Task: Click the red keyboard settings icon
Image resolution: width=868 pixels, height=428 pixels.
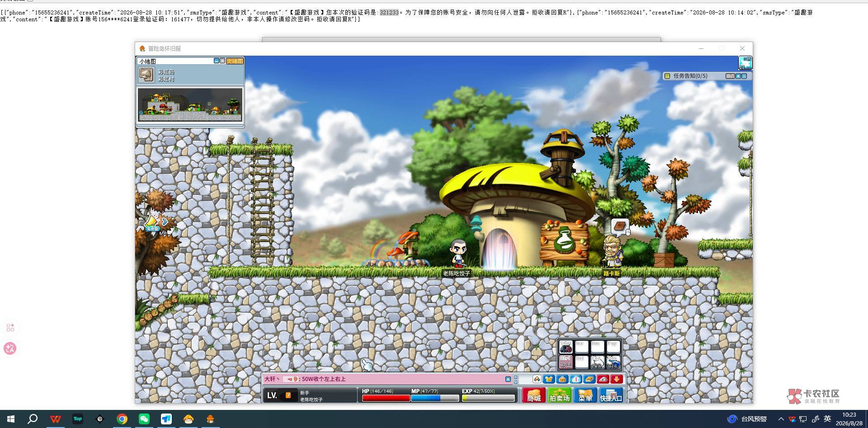Action: coord(603,379)
